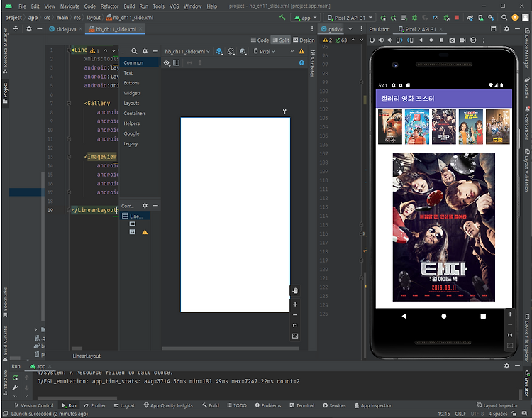Collapse the Gallery tag fold marker
The image size is (532, 418).
coord(69,103)
